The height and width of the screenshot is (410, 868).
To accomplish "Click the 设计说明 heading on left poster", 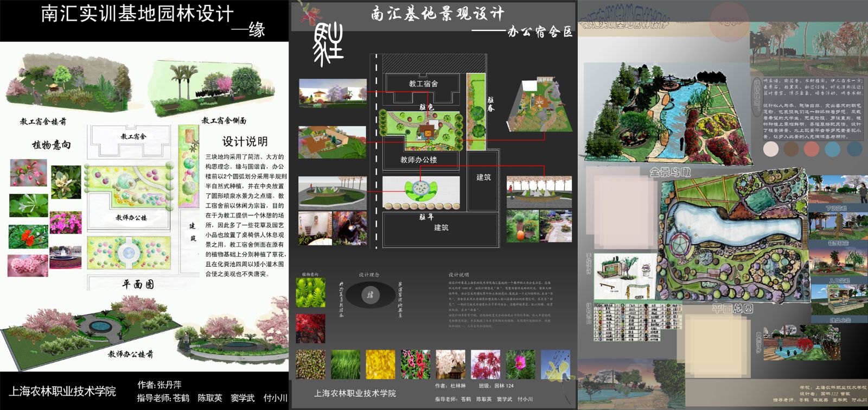I will [x=245, y=142].
